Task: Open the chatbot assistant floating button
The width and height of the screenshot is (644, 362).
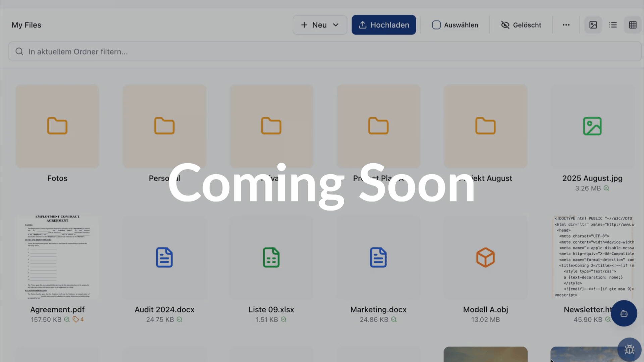Action: pyautogui.click(x=624, y=313)
